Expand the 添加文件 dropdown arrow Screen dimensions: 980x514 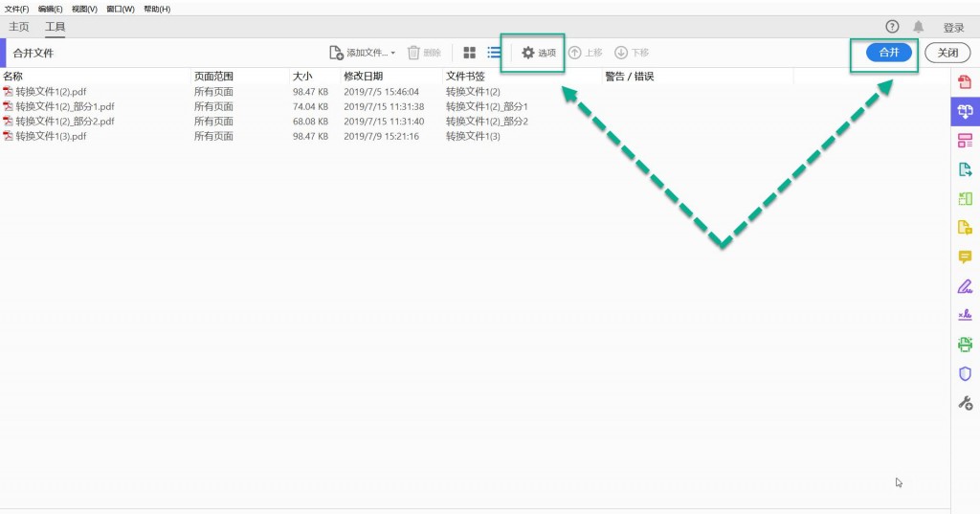393,54
